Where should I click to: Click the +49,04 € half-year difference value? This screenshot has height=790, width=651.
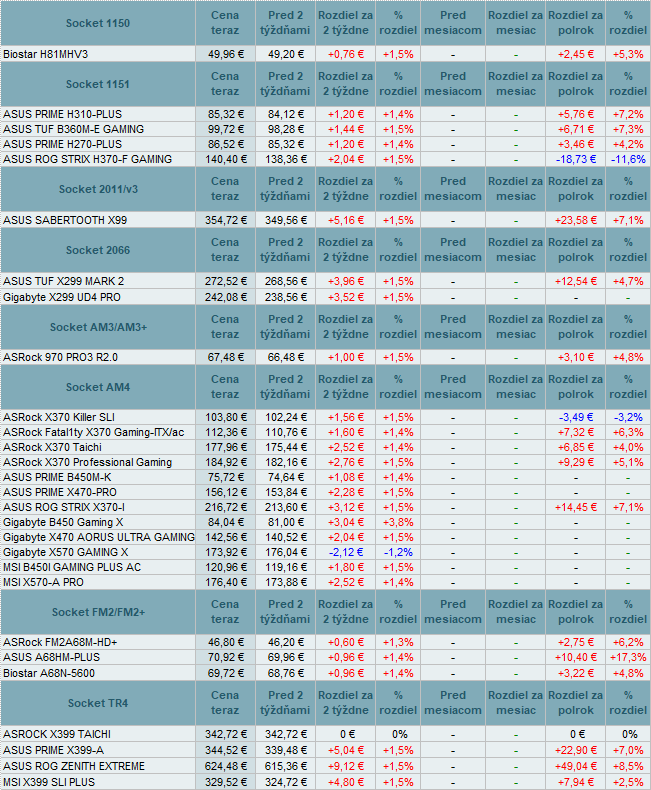(576, 767)
